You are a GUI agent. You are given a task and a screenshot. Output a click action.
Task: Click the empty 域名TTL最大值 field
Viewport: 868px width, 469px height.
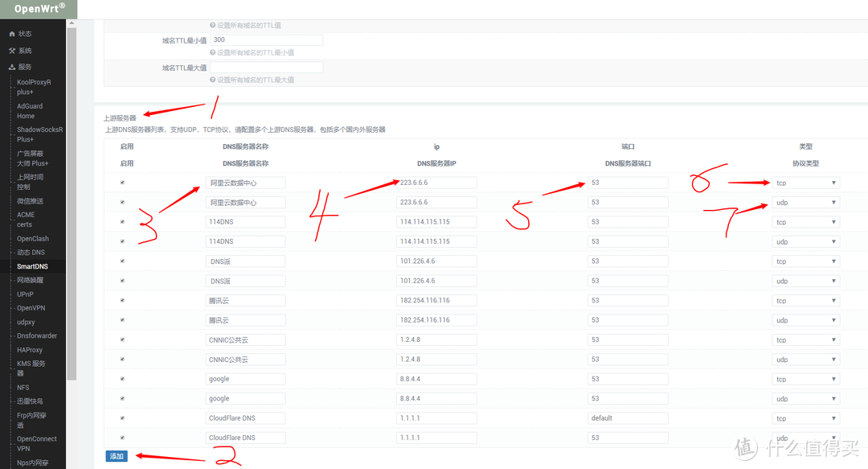click(x=266, y=67)
